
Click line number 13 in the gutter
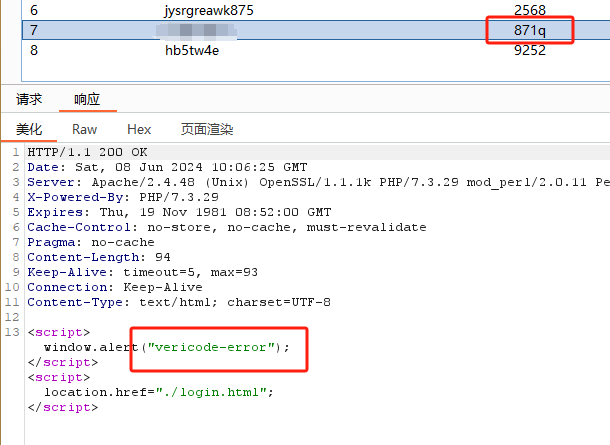tap(12, 332)
